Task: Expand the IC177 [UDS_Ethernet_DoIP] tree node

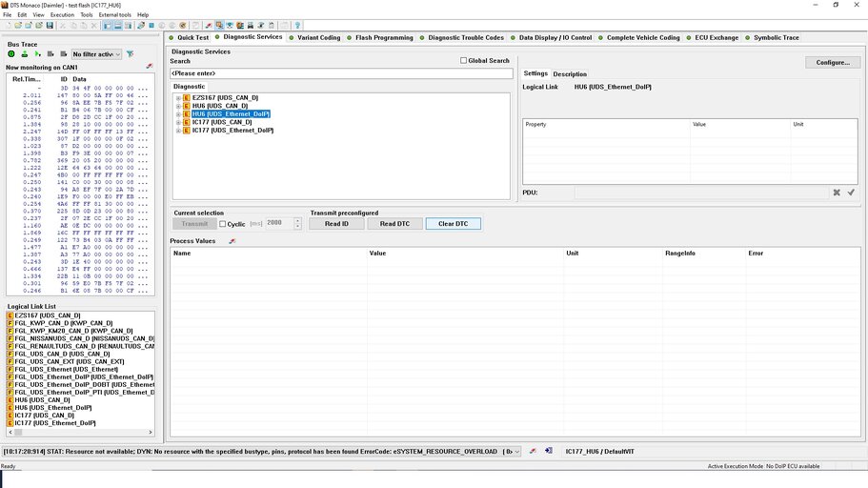Action: (x=178, y=131)
